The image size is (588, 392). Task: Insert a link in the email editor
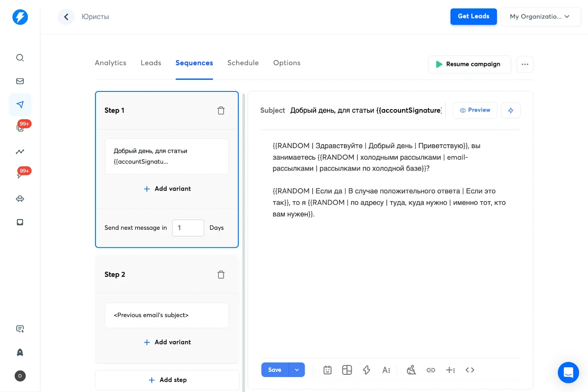(431, 370)
